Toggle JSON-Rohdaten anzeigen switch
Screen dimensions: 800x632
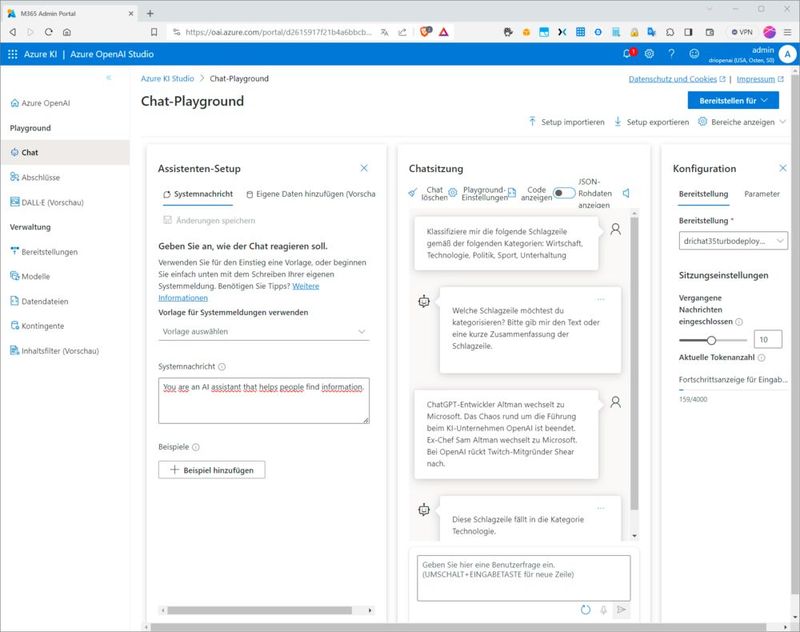coord(564,192)
